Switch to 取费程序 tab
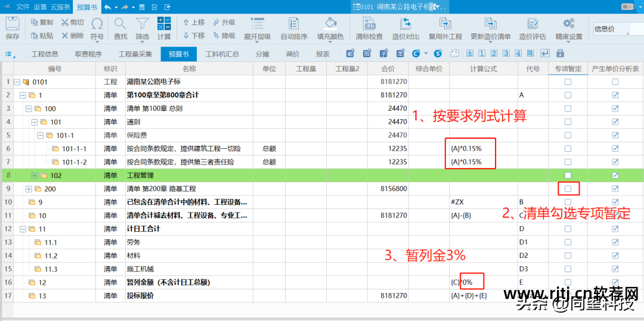 [88, 54]
